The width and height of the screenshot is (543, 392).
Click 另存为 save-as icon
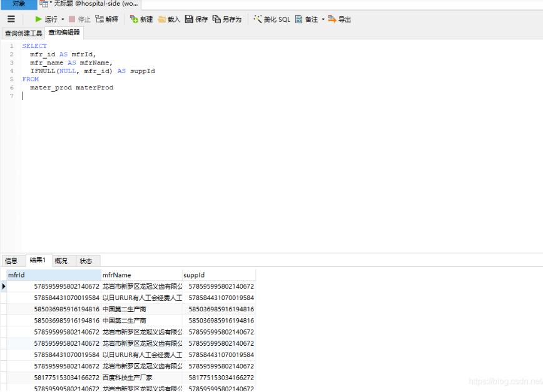click(217, 19)
